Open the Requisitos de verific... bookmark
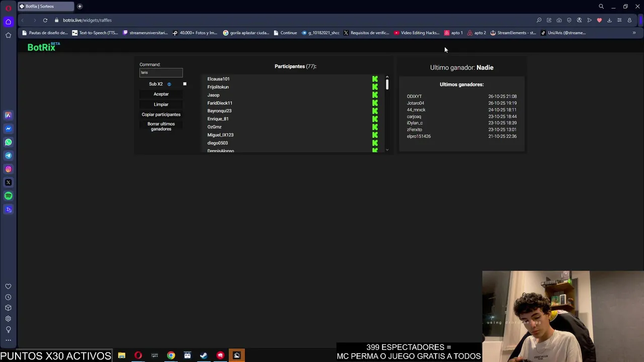Viewport: 644px width, 362px height. (x=367, y=33)
